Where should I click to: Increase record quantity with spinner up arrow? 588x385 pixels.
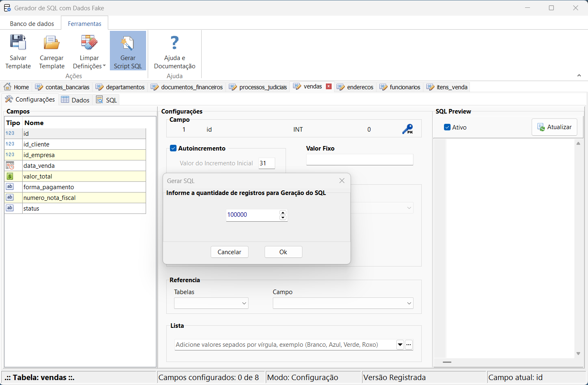point(283,212)
